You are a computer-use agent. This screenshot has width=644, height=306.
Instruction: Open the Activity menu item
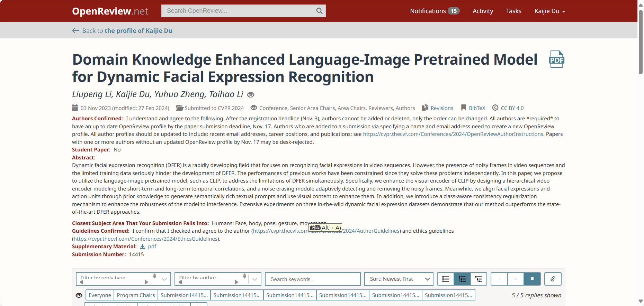[x=483, y=11]
